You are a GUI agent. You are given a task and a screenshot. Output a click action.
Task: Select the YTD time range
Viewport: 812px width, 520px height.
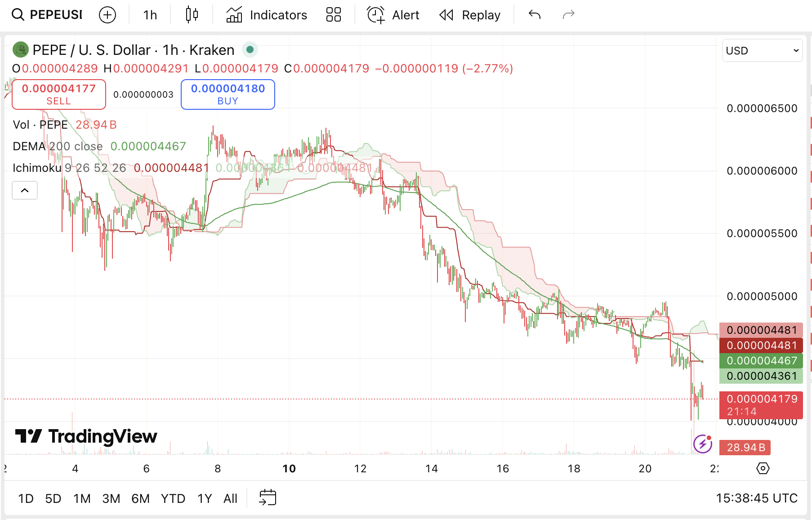pyautogui.click(x=173, y=498)
